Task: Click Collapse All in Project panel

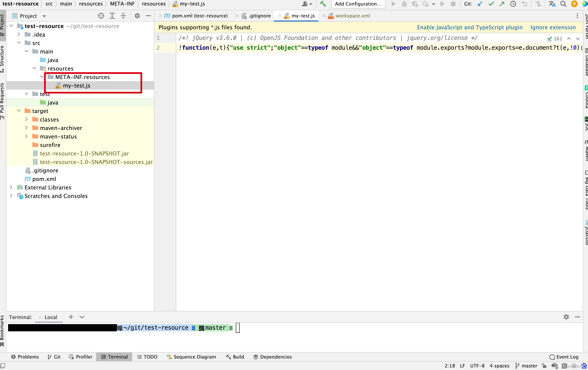Action: pyautogui.click(x=123, y=16)
